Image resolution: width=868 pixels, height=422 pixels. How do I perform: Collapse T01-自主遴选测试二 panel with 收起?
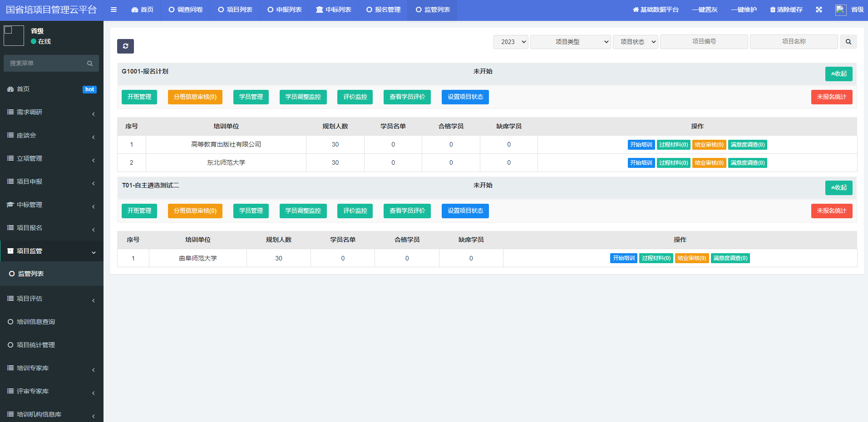(838, 188)
